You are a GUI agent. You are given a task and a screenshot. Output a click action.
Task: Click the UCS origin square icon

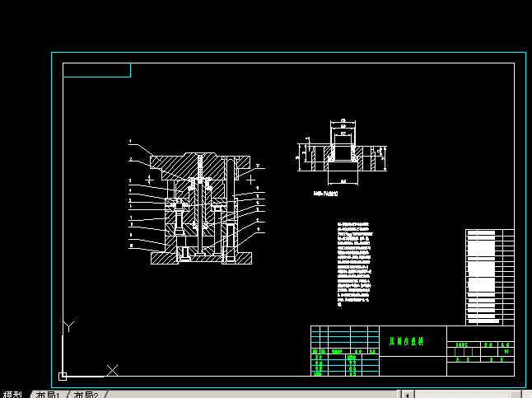click(63, 376)
